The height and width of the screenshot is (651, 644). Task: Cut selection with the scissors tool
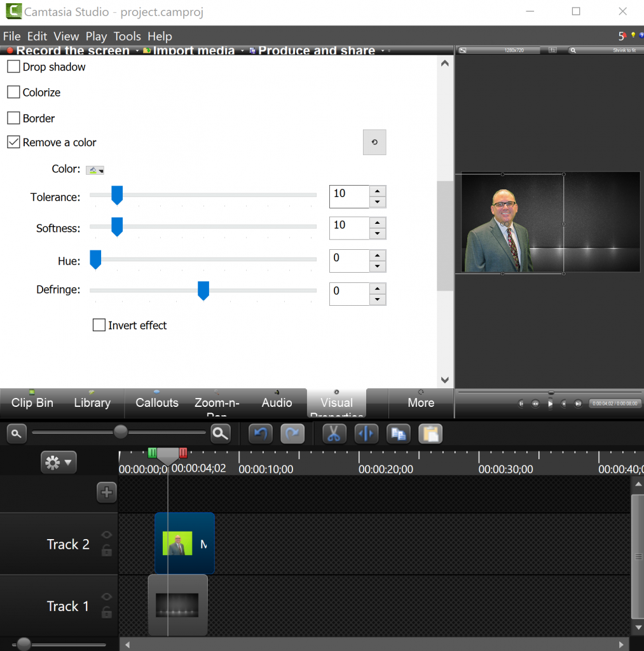pyautogui.click(x=334, y=434)
